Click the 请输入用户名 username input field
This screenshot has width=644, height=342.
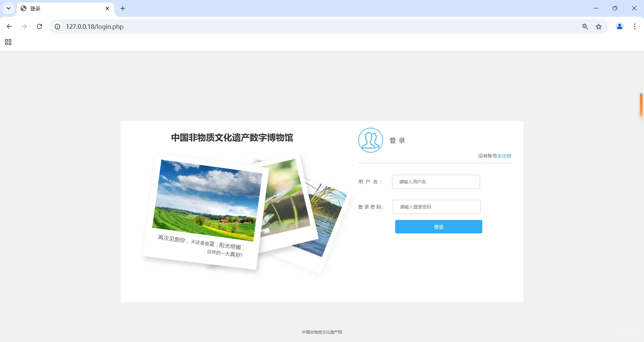point(435,181)
